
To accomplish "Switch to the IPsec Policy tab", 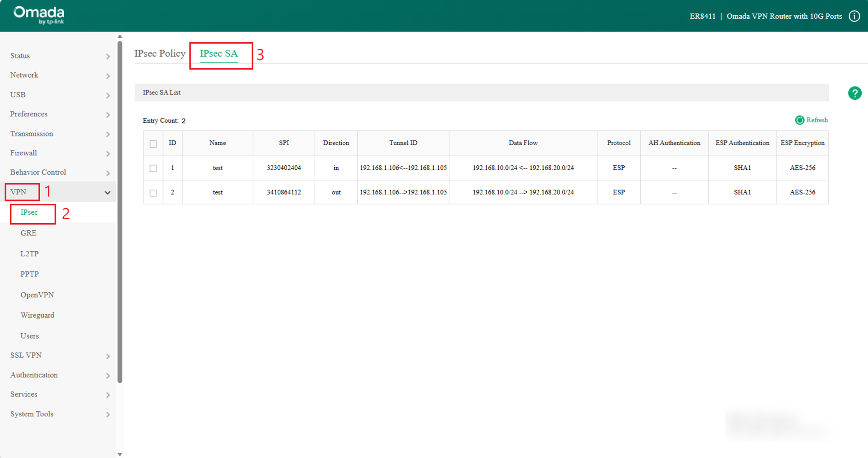I will pos(160,53).
